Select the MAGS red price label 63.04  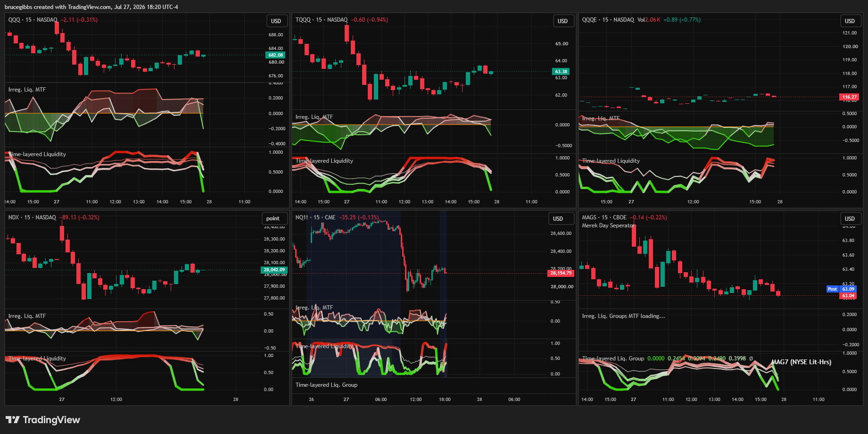[x=848, y=296]
